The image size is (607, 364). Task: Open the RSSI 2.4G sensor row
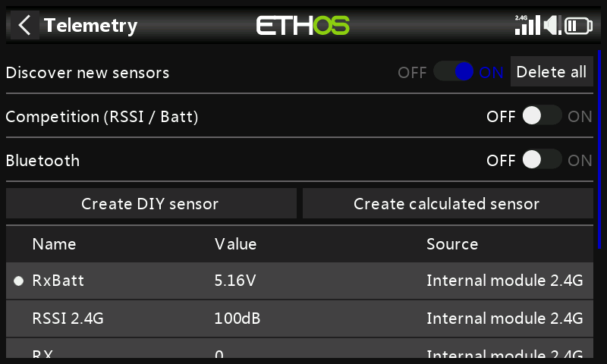coord(299,318)
